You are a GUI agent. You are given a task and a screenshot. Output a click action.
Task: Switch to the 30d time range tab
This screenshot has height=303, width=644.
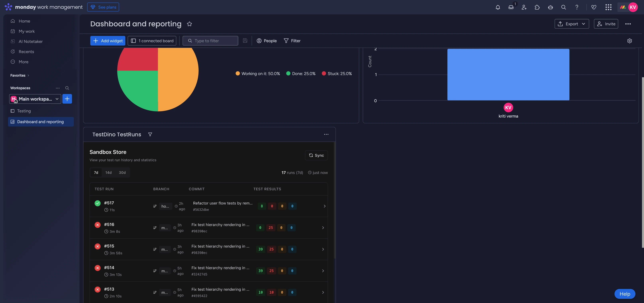[x=122, y=173]
